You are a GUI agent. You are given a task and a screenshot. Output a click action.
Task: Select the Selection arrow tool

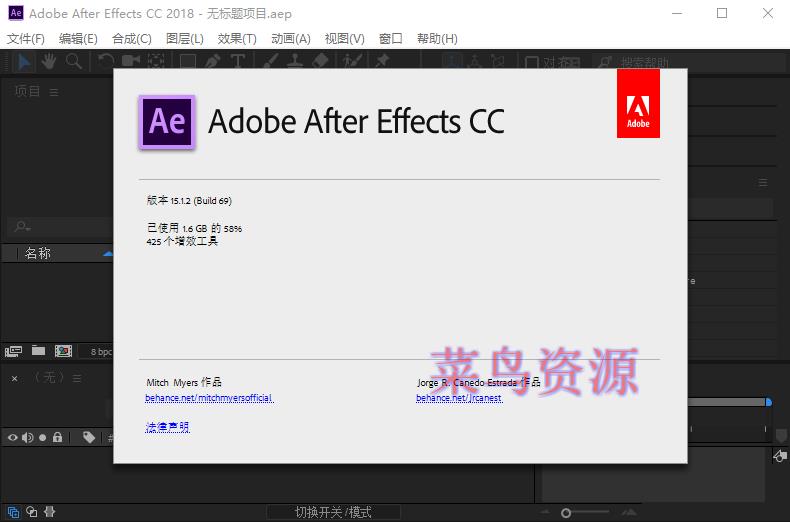pos(24,61)
